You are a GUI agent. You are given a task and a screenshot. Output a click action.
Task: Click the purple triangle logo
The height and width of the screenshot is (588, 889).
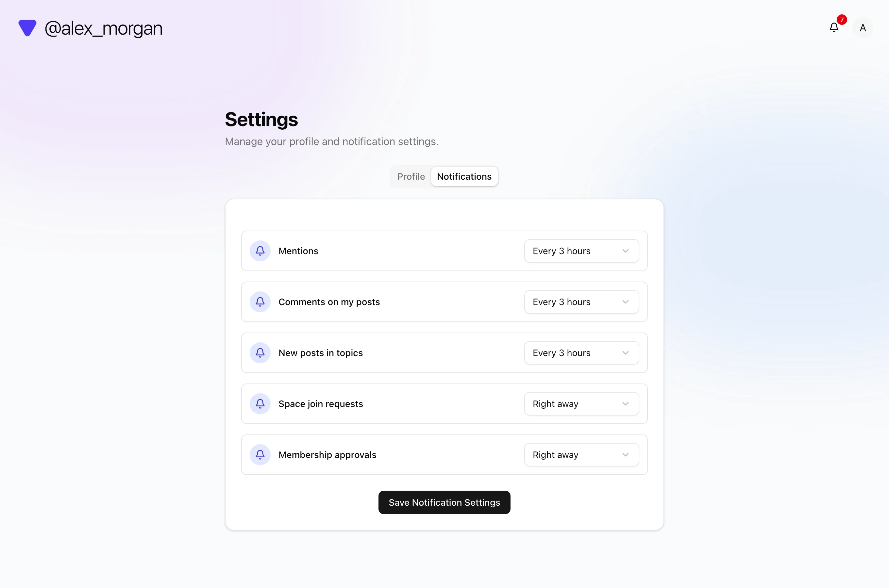[x=27, y=28]
